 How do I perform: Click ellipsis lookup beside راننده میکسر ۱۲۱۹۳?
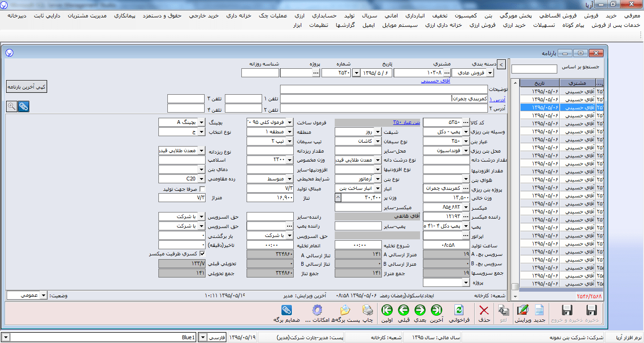click(x=467, y=217)
